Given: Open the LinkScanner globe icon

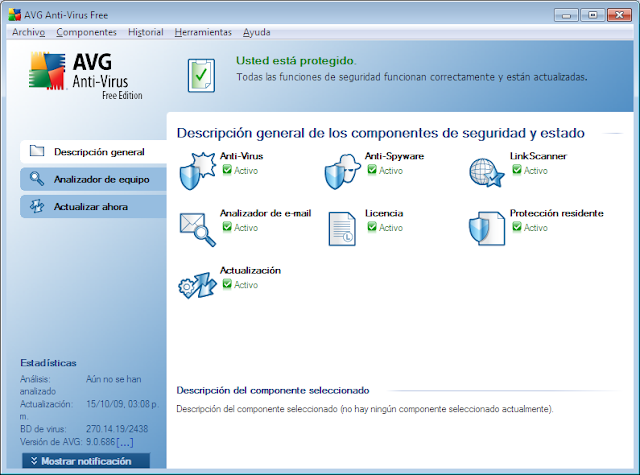Looking at the screenshot, I should [487, 173].
